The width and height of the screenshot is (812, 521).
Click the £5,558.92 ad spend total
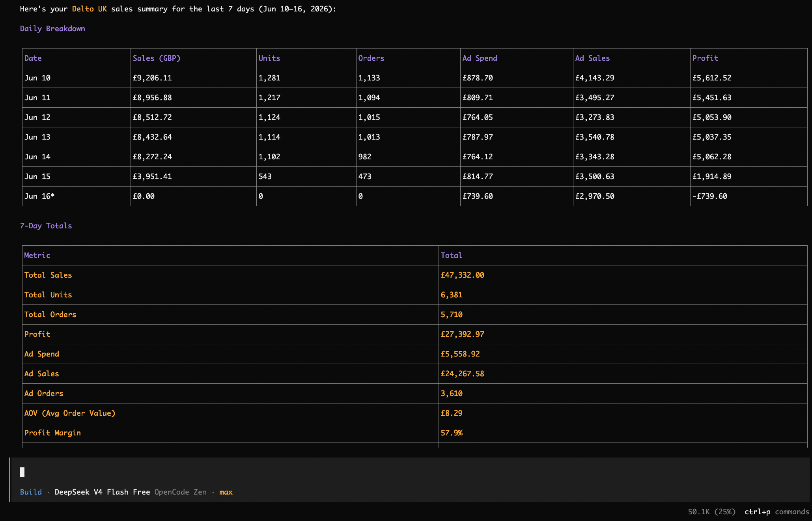460,354
